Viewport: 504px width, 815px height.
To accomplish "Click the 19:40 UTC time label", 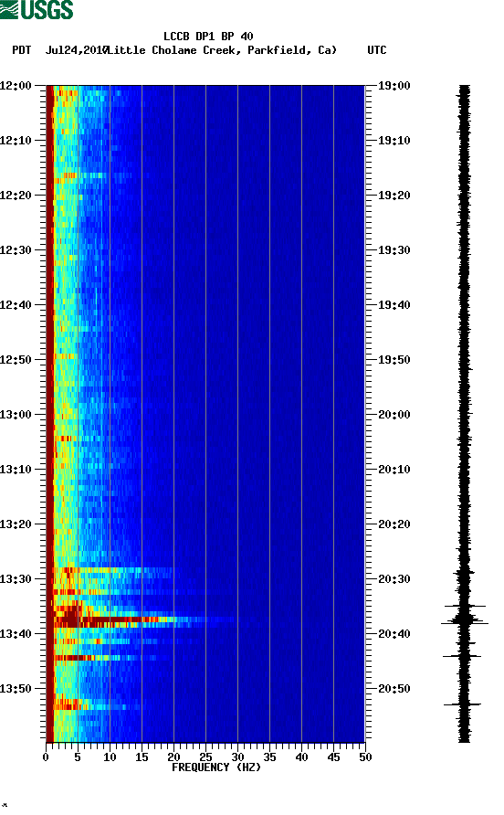I will 394,305.
